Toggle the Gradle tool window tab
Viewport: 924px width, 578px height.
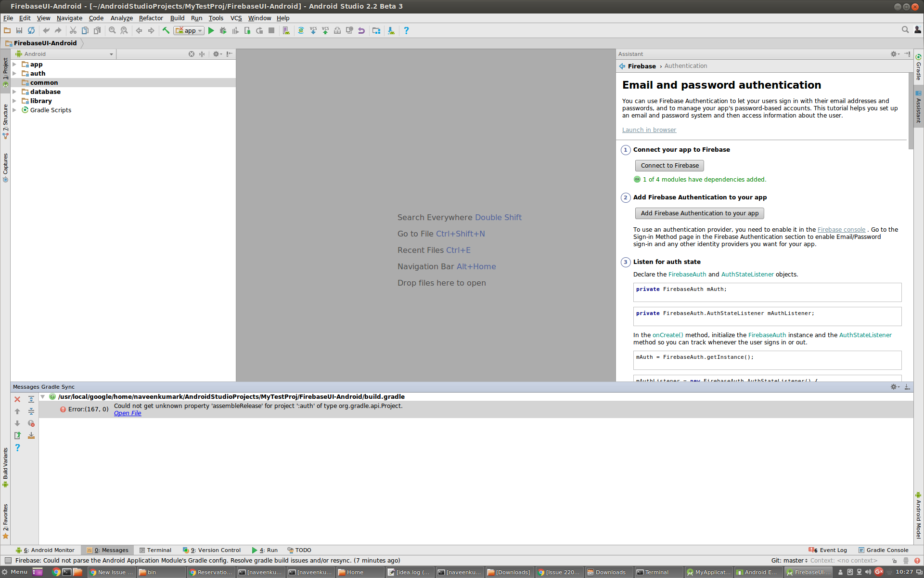[x=918, y=67]
